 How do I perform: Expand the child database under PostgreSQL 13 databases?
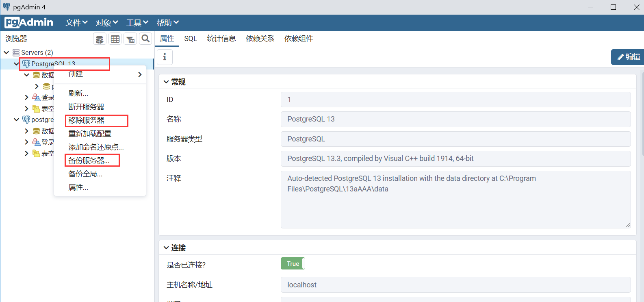tap(37, 86)
